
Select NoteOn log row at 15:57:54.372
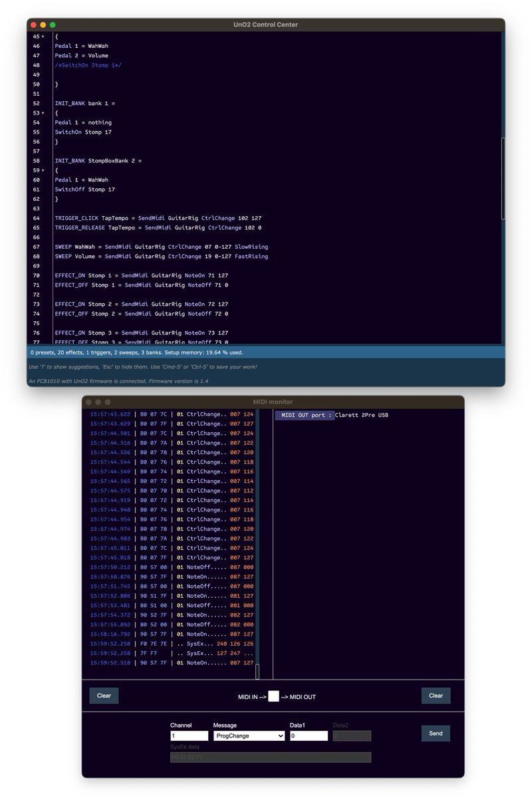coord(172,615)
